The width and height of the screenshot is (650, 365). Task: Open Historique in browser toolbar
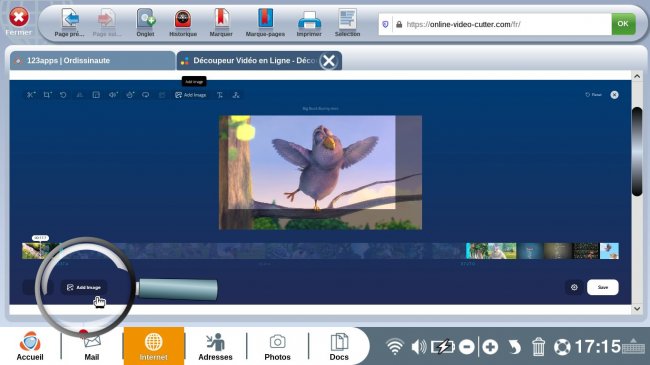click(183, 23)
